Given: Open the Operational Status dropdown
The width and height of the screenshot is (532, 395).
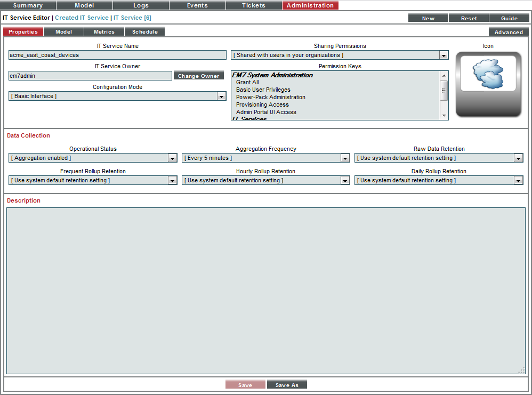Looking at the screenshot, I should [172, 158].
